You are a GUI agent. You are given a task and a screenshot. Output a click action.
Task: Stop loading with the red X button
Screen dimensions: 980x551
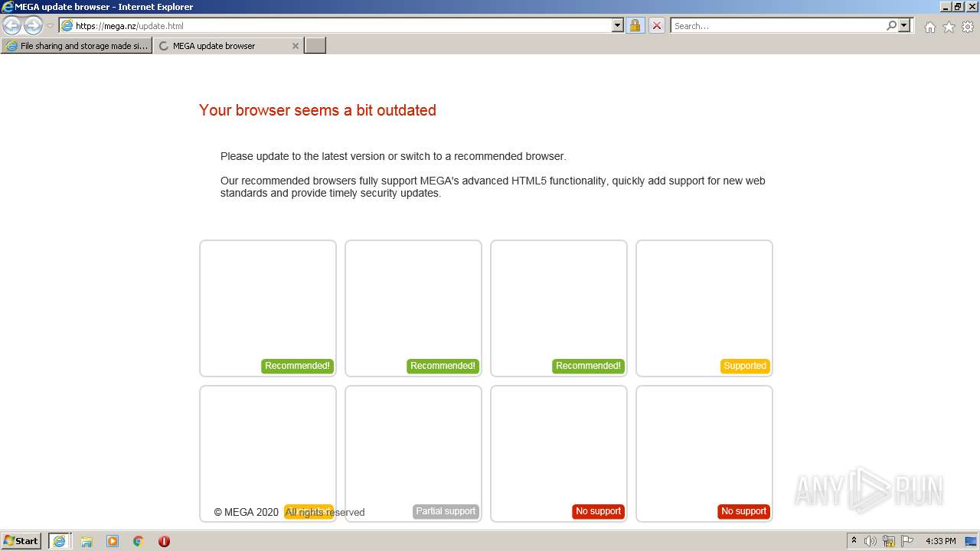point(656,25)
